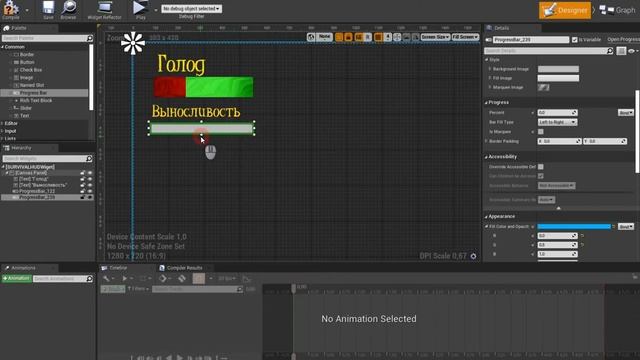Select the Выносливость text item in hierarchy
Image resolution: width=640 pixels, height=360 pixels.
pos(42,185)
